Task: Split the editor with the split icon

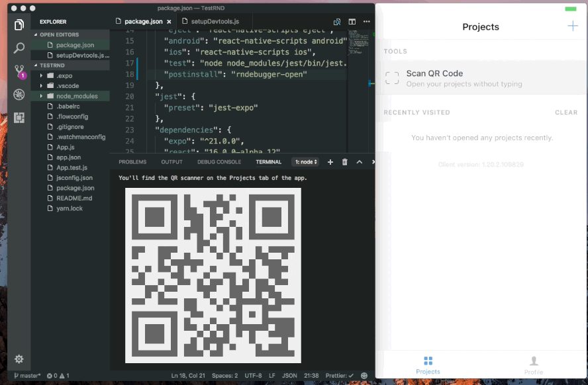Action: click(352, 22)
